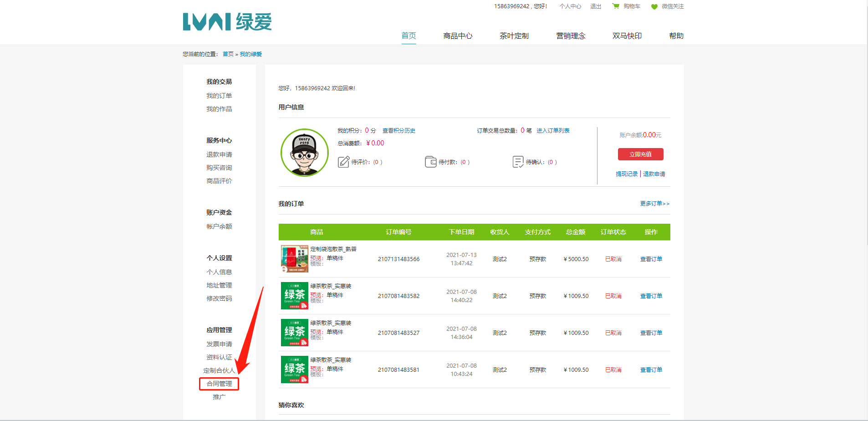Open 查看积分历史 link
This screenshot has height=421, width=868.
pyautogui.click(x=398, y=131)
